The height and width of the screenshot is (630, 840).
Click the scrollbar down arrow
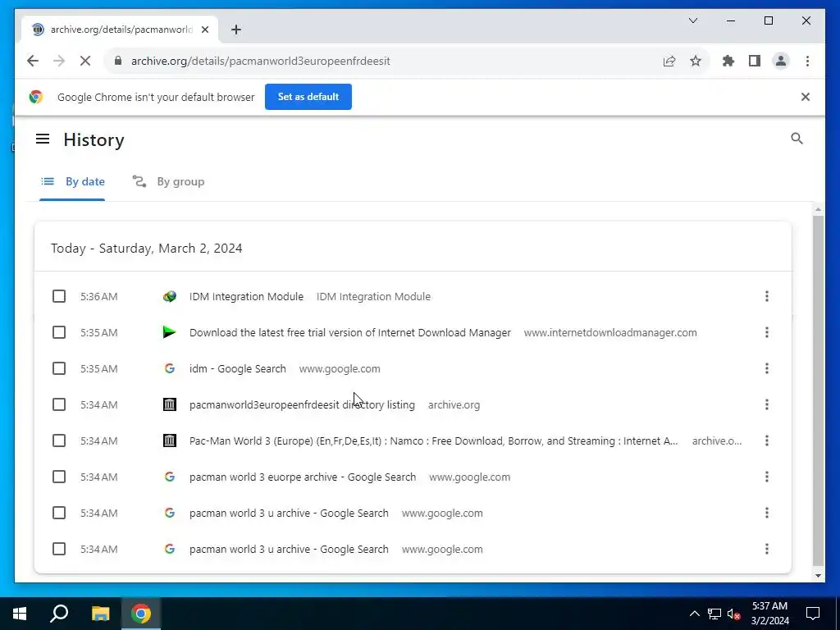818,576
